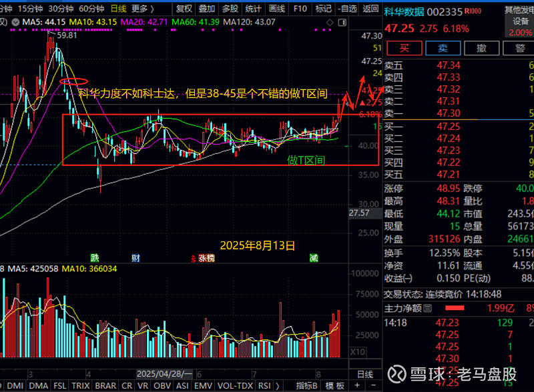Screen dimensions: 534x392
Task: Click 标记 mark toolbar button
Action: [323, 9]
